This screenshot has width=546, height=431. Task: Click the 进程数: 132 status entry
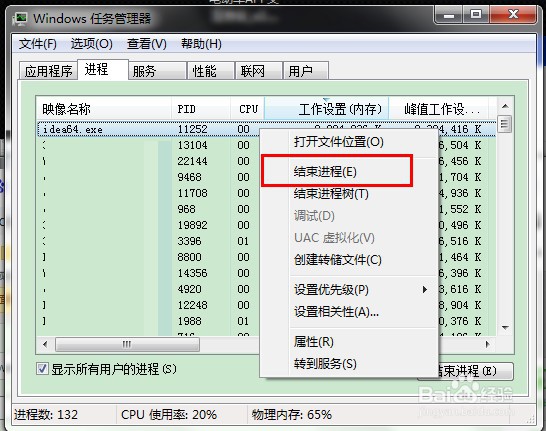(46, 415)
